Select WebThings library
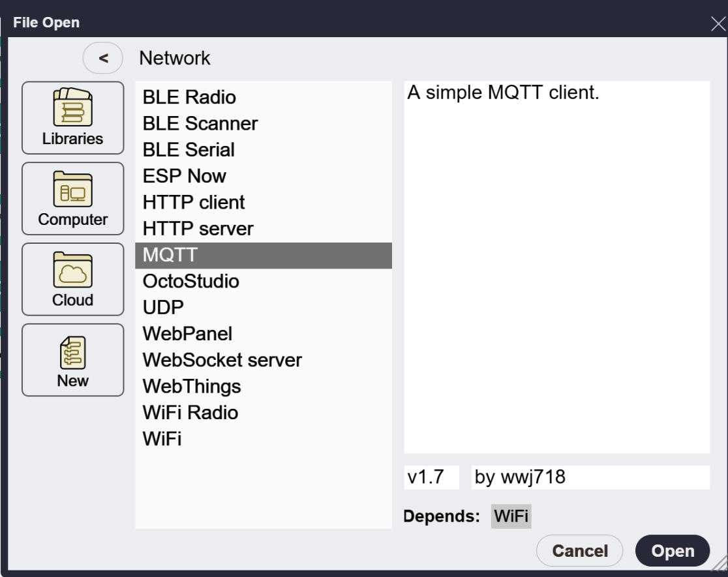728x577 pixels. [x=264, y=387]
